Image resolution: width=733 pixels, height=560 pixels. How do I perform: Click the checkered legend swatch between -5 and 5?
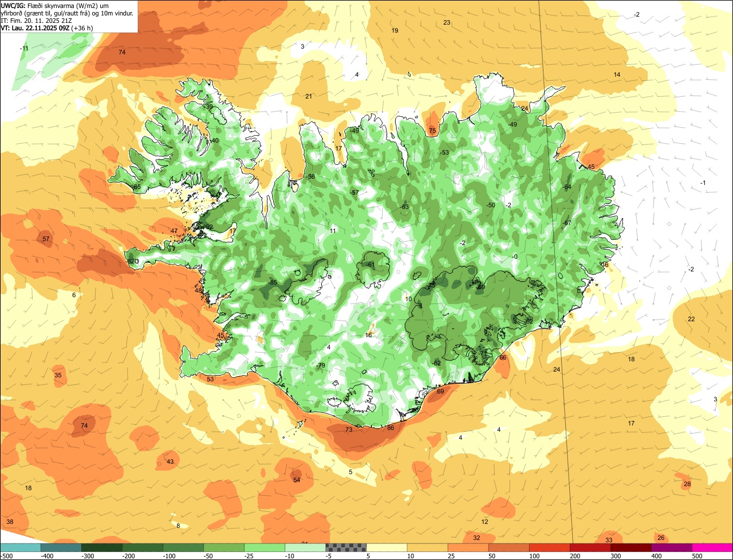point(346,547)
